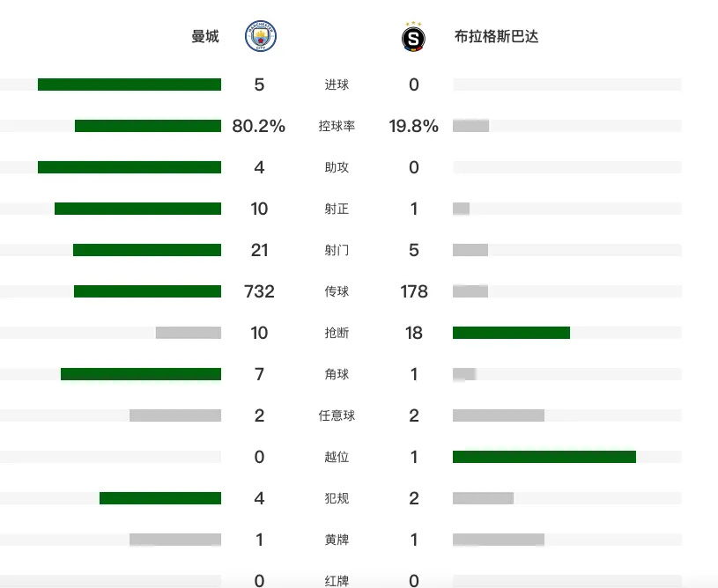Click the green 犯规 bar for 曼城
718x588 pixels.
(x=160, y=498)
